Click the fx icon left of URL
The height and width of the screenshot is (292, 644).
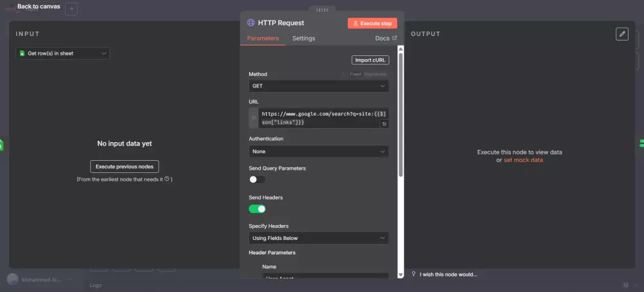coord(253,118)
